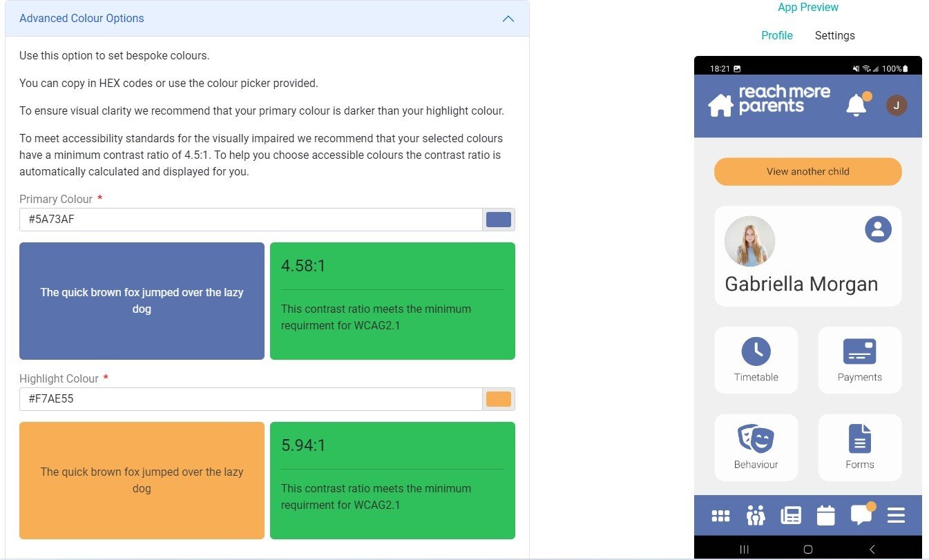Click the Forms document icon
Image resolution: width=929 pixels, height=560 pixels.
859,438
